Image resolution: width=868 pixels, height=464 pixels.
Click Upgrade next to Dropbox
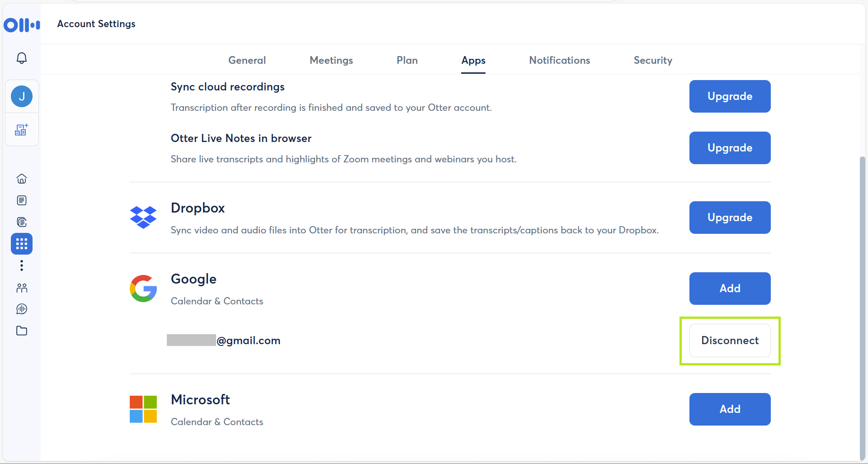point(729,218)
